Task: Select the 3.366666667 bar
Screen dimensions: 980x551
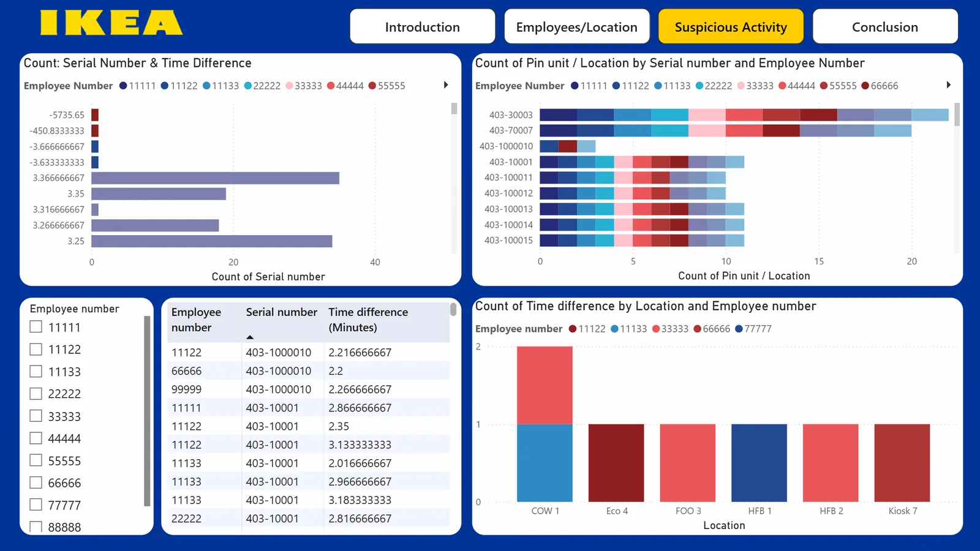Action: (x=215, y=178)
